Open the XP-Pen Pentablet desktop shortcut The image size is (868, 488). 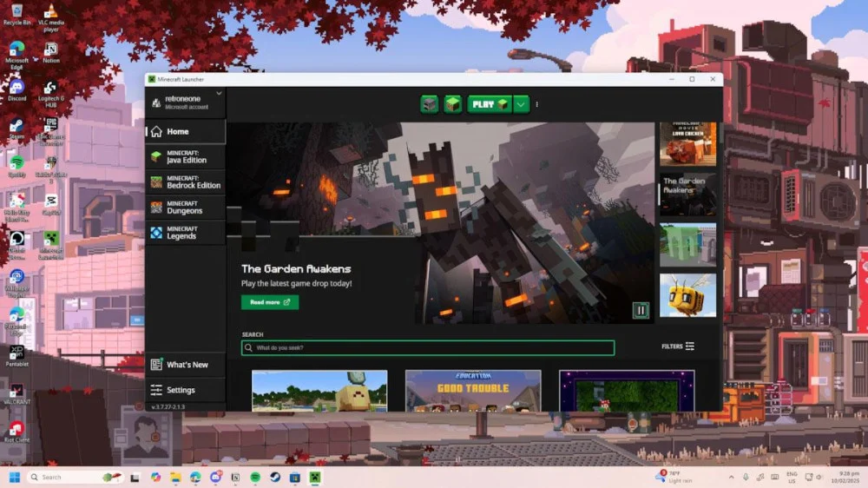click(16, 356)
